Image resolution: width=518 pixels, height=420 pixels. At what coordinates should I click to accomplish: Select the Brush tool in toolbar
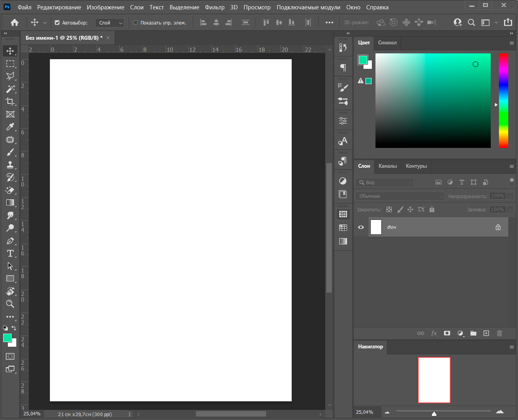coord(10,152)
